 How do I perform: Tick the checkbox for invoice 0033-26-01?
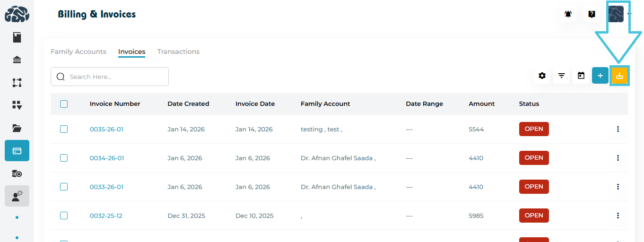64,187
